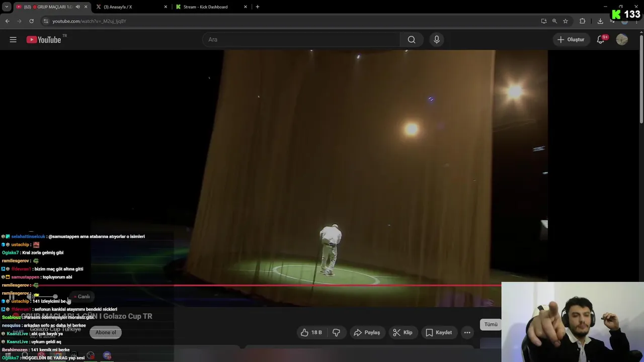The image size is (644, 362).
Task: Open the OBS Studio taskbar icon
Action: tap(91, 355)
